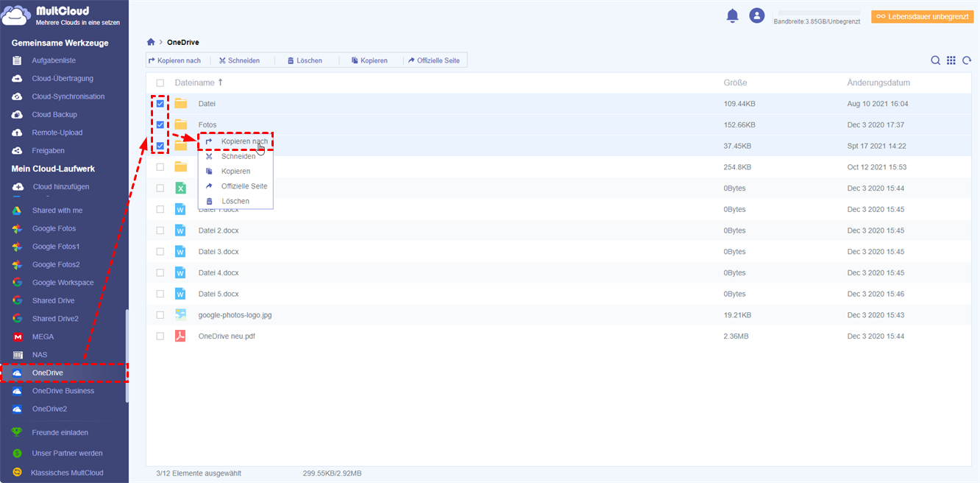Click the OneDrive breadcrumb label
Image resolution: width=980 pixels, height=483 pixels.
(183, 42)
